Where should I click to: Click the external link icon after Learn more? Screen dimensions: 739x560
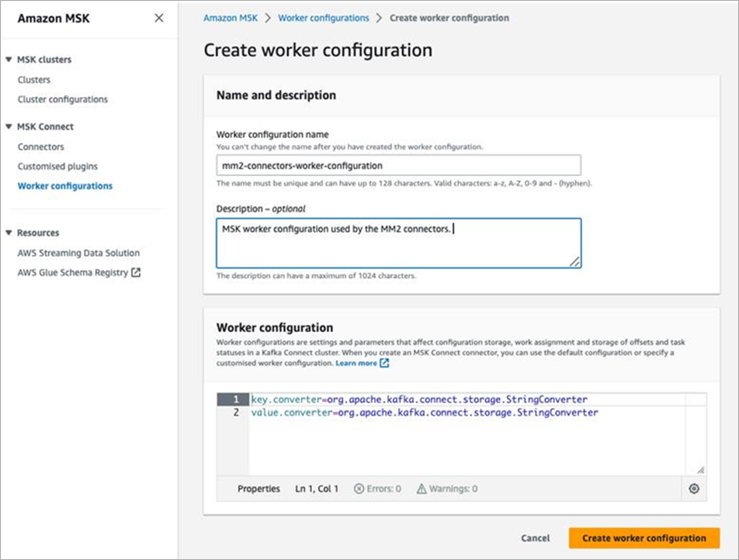click(384, 363)
